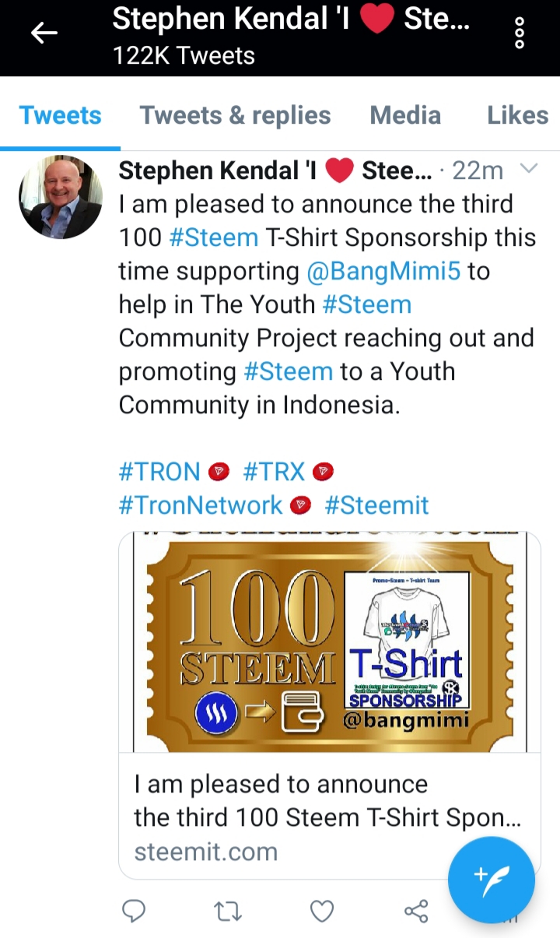This screenshot has height=938, width=560.
Task: Tap the retweet icon
Action: pos(228,910)
